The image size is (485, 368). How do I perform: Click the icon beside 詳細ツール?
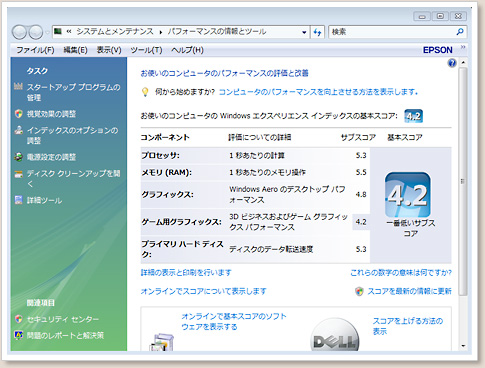pyautogui.click(x=19, y=200)
